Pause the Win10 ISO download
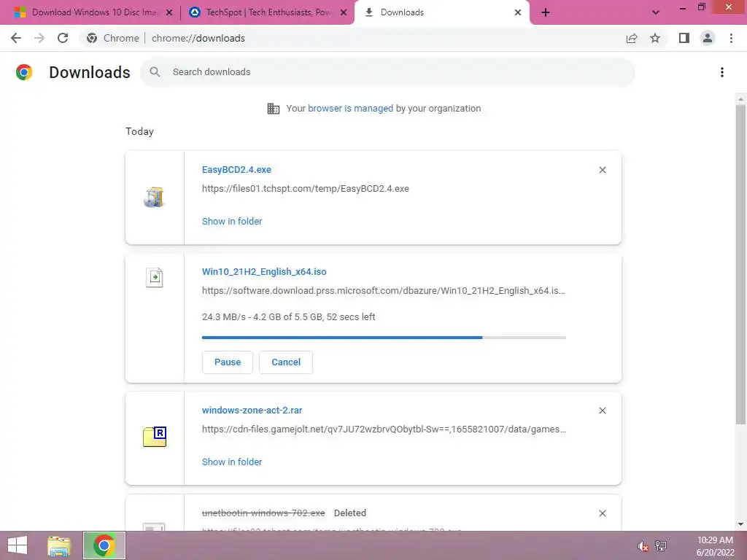747x560 pixels. pos(228,362)
